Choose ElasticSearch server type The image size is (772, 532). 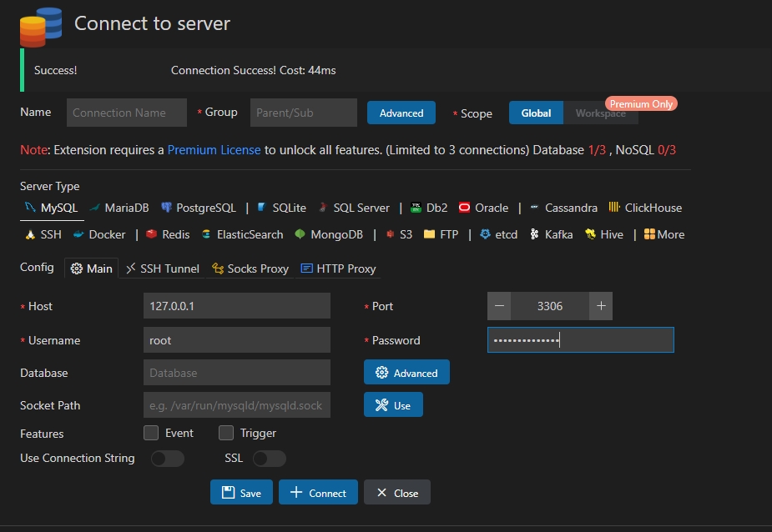[x=242, y=234]
